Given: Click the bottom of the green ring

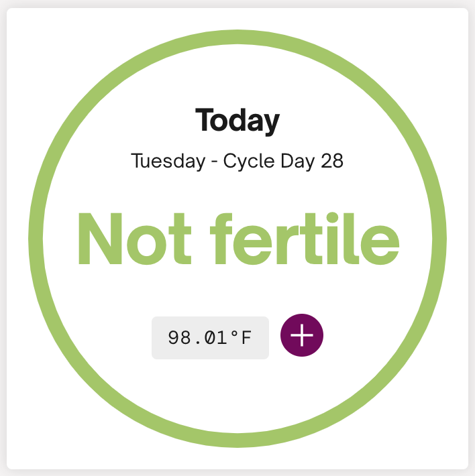Looking at the screenshot, I should (237, 441).
